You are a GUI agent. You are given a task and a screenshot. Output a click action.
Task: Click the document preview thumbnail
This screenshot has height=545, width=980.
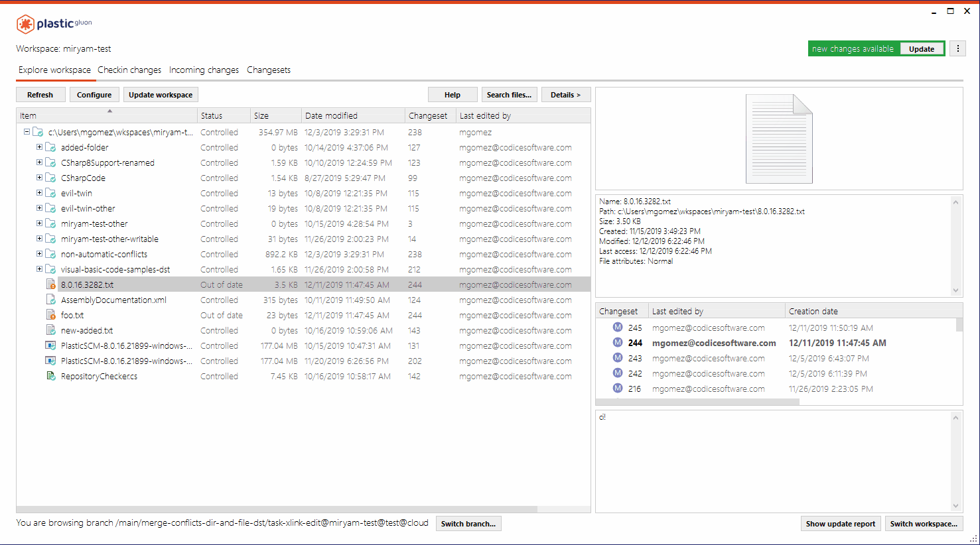click(x=779, y=139)
